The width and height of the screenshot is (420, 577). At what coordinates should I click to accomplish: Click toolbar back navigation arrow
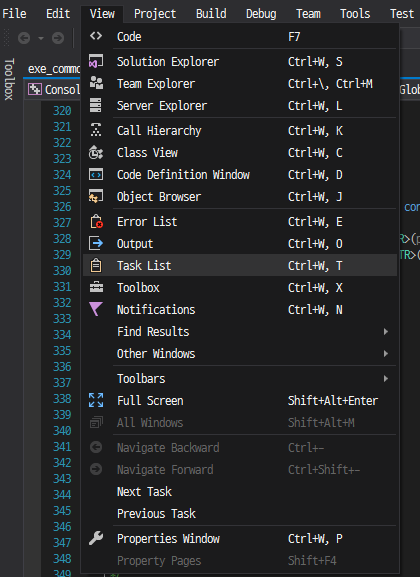24,38
